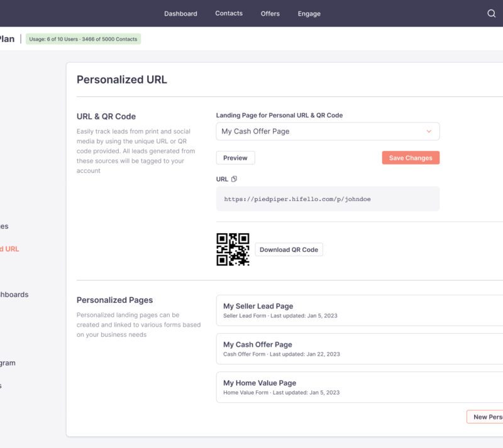Copy the URL using the copy icon
This screenshot has width=503, height=448.
[x=234, y=179]
